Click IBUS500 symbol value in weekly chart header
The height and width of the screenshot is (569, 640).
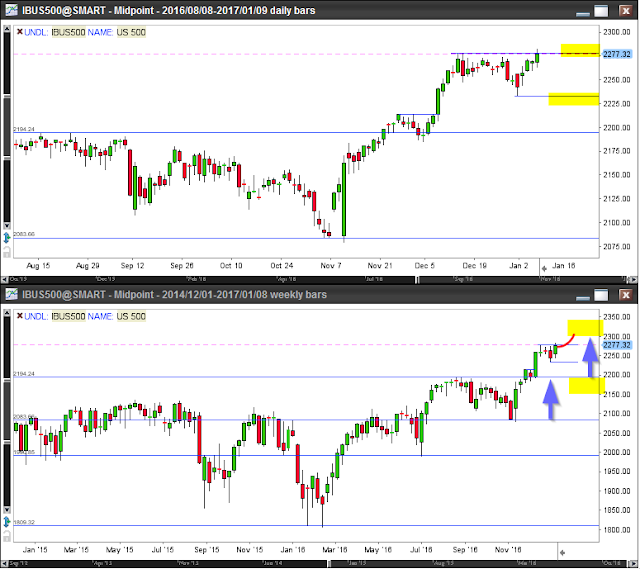click(x=68, y=316)
